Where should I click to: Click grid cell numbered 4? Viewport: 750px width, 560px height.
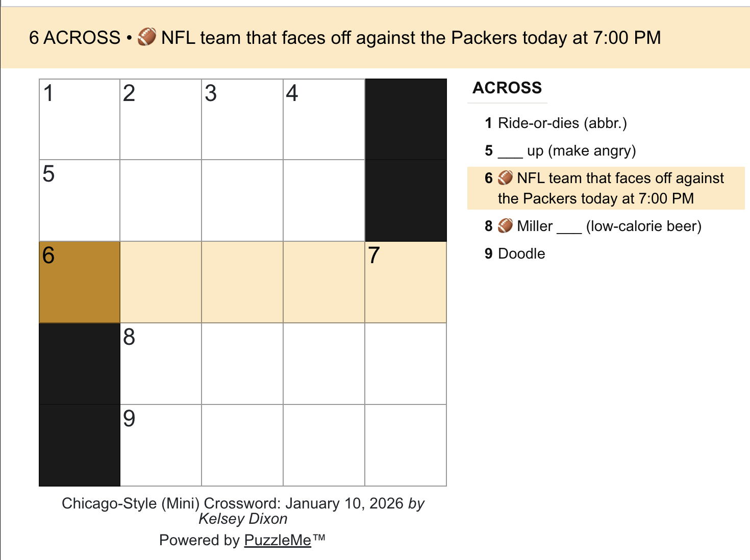pyautogui.click(x=324, y=119)
